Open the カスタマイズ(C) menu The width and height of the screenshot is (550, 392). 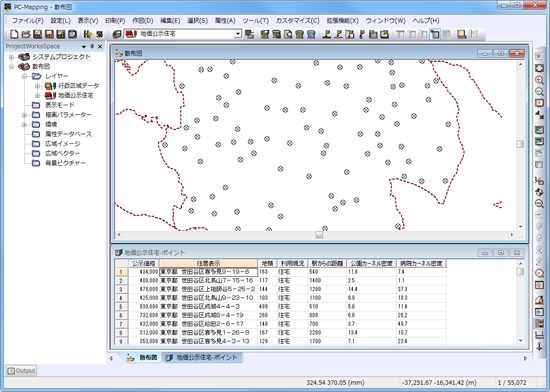pos(297,21)
